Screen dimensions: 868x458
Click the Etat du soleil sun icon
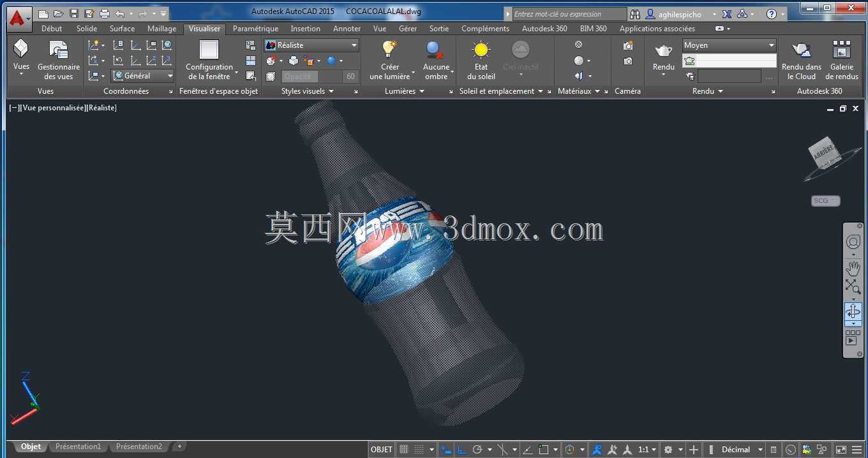(481, 50)
